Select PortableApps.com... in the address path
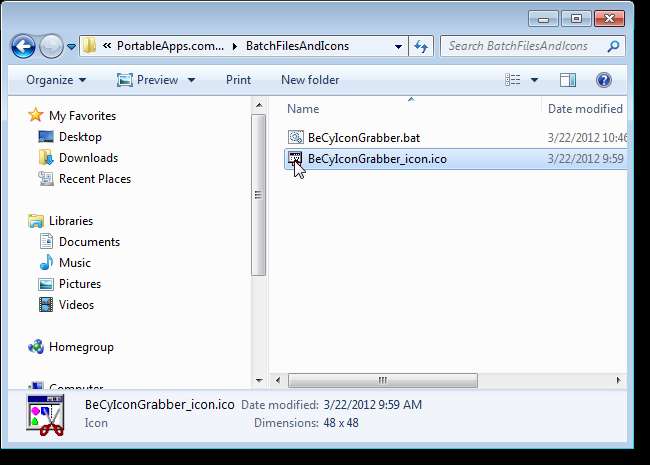650x465 pixels. tap(170, 46)
